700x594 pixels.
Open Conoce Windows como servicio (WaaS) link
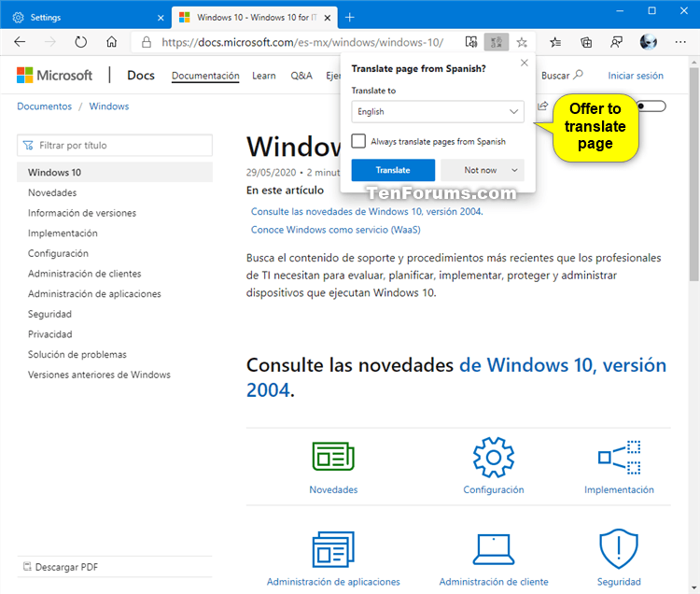[336, 230]
